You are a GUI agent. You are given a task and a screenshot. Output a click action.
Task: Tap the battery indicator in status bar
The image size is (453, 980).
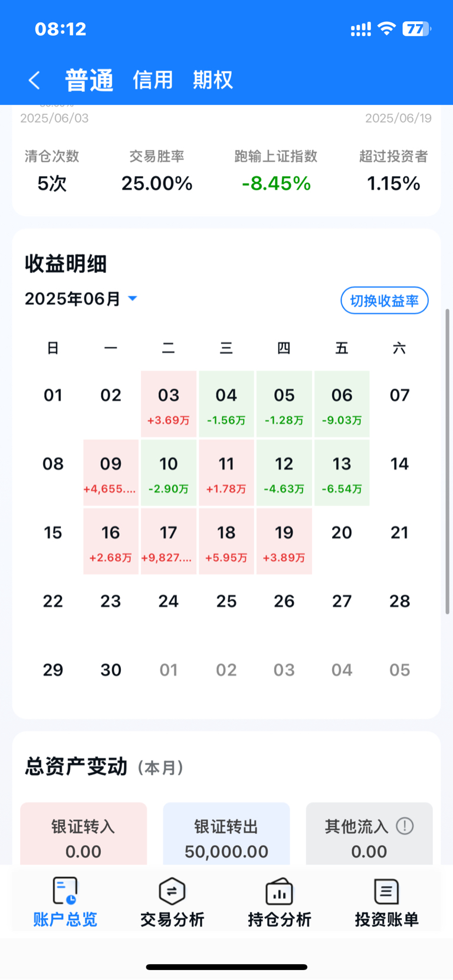coord(416,29)
